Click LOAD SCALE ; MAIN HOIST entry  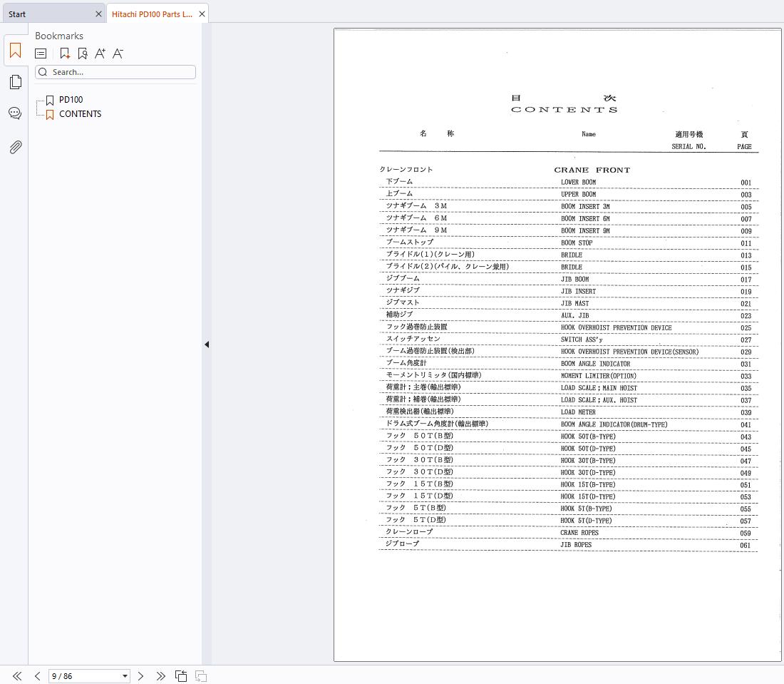(x=599, y=388)
